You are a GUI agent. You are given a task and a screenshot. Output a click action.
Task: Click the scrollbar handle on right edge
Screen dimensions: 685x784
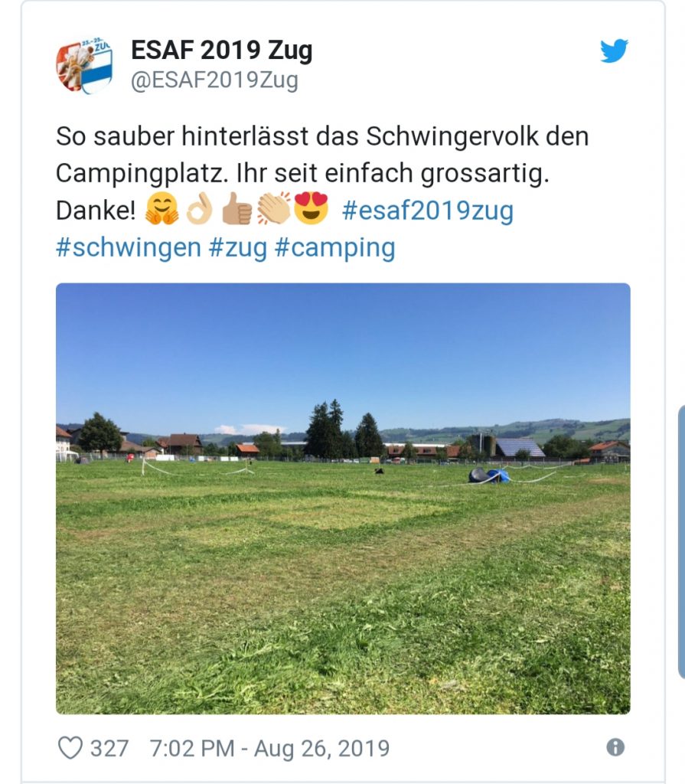pyautogui.click(x=681, y=543)
